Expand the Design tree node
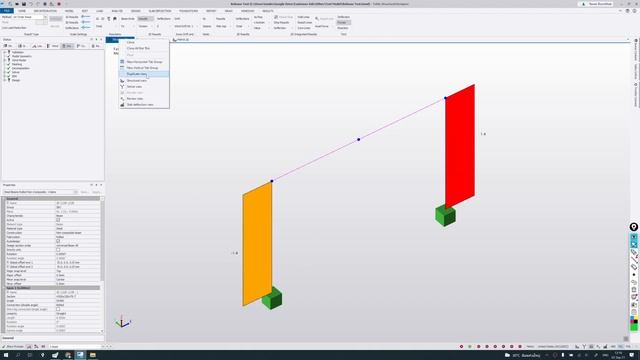The width and height of the screenshot is (640, 360). [x=4, y=80]
